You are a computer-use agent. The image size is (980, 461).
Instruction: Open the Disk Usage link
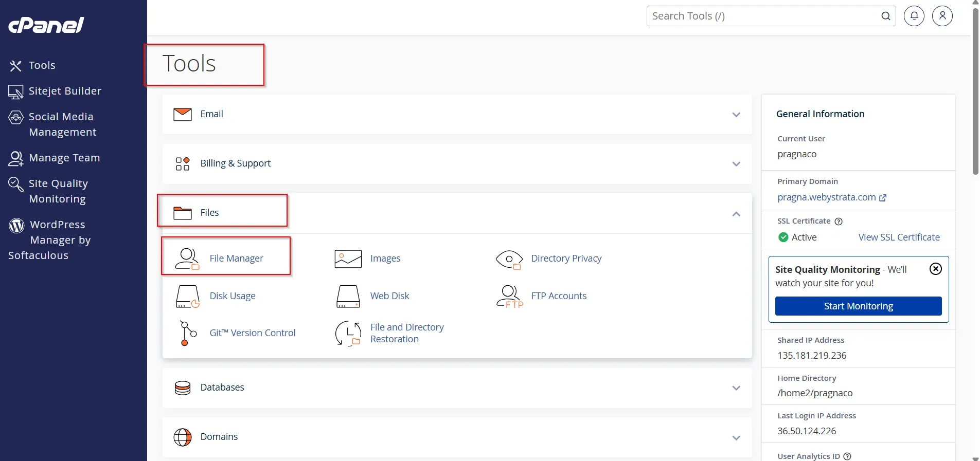233,296
